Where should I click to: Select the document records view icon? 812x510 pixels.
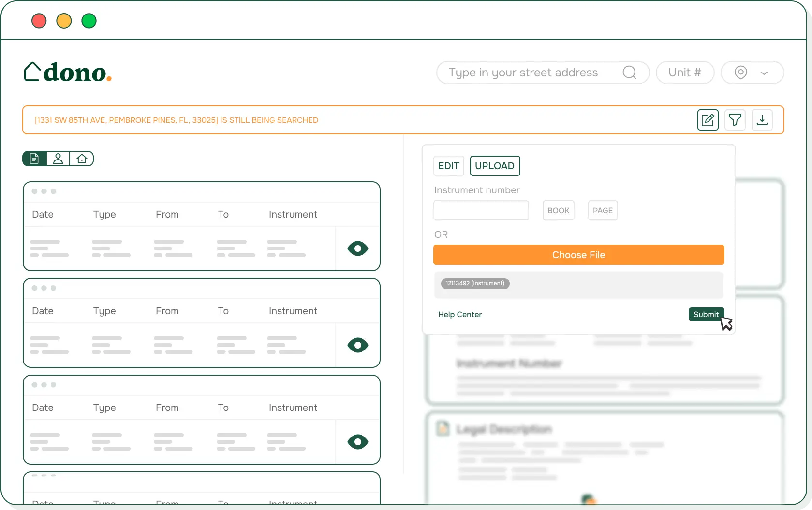tap(34, 158)
